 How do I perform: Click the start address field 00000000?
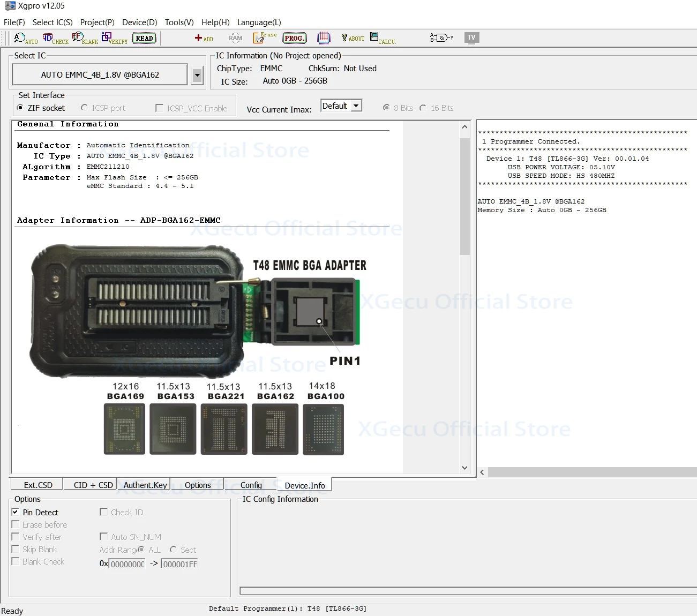[127, 564]
